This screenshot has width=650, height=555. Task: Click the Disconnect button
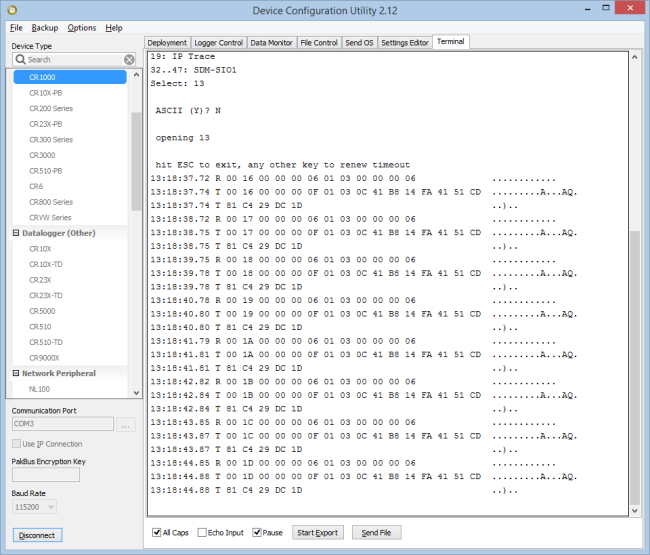tap(37, 535)
